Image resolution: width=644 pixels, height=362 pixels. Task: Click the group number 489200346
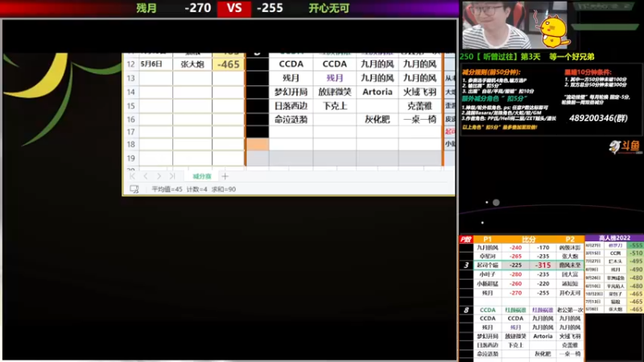(598, 118)
